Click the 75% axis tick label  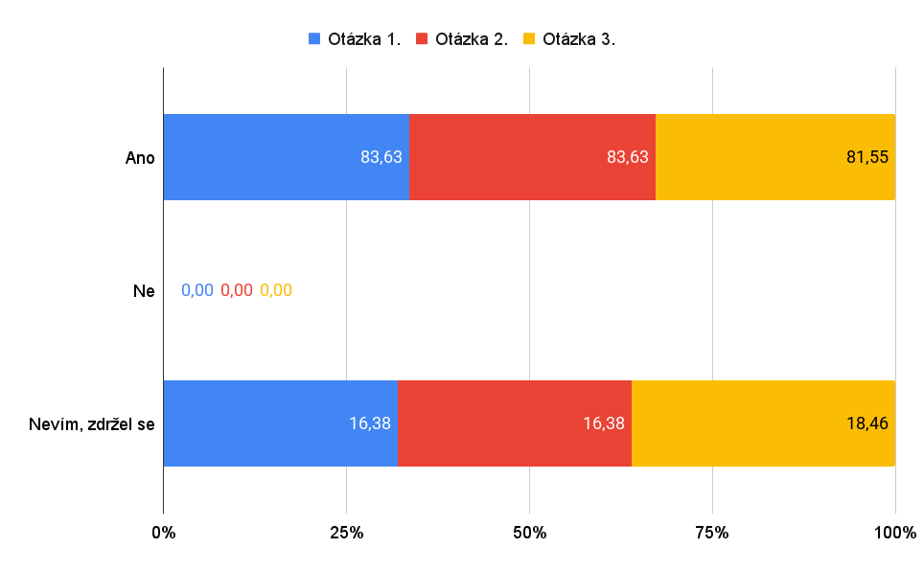click(712, 533)
